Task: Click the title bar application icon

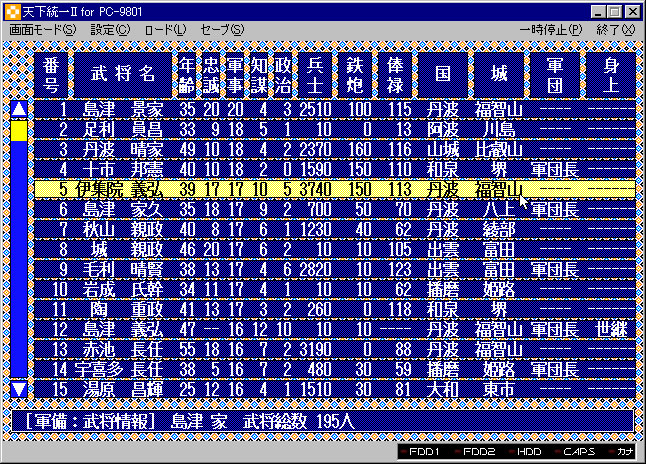Action: pos(12,12)
